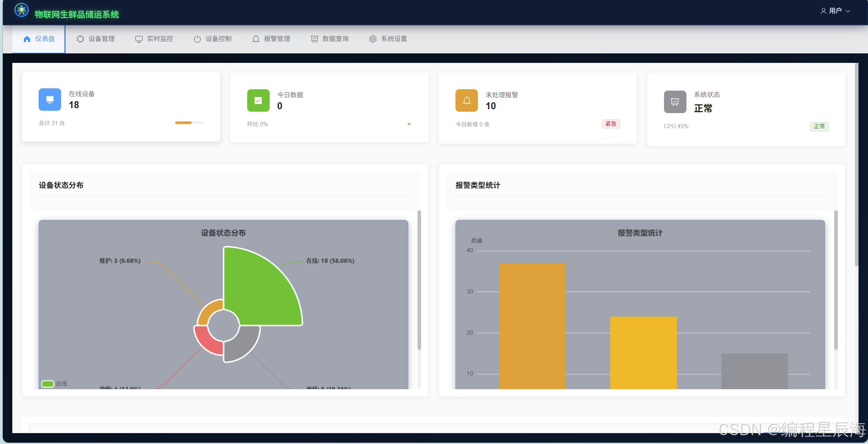868x444 pixels.
Task: Click the system logo in header
Action: (21, 10)
